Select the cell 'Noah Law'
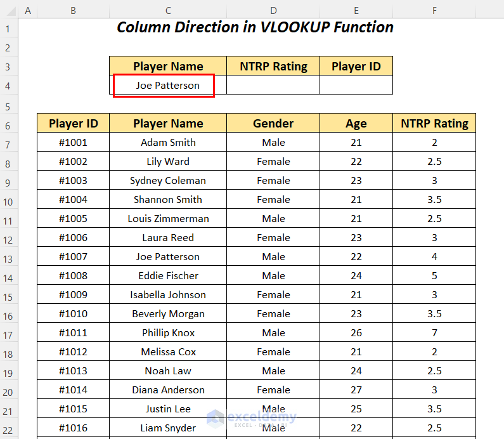This screenshot has height=439, width=504. 168,370
